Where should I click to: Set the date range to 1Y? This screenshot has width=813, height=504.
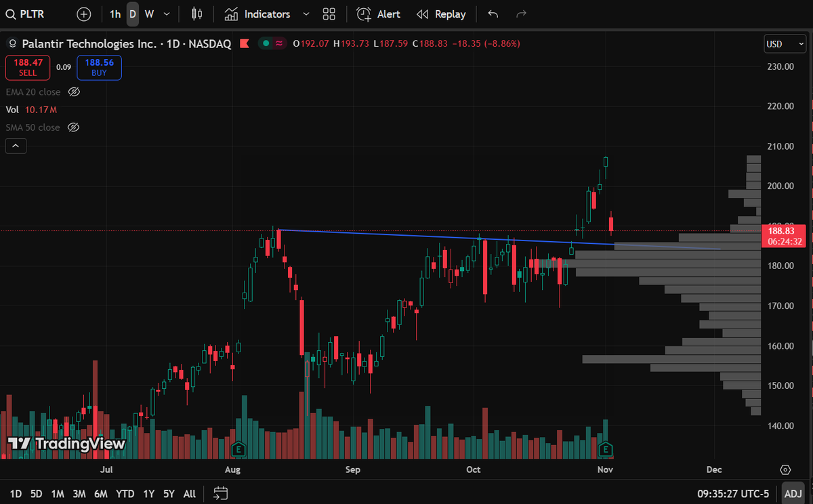tap(148, 494)
